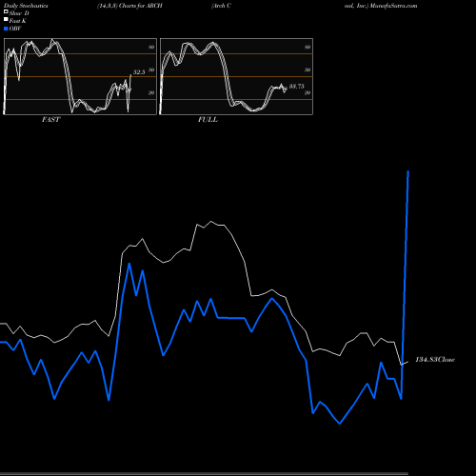Image resolution: width=476 pixels, height=476 pixels.
Task: Click the 80 level label in FULL chart
Action: click(307, 47)
